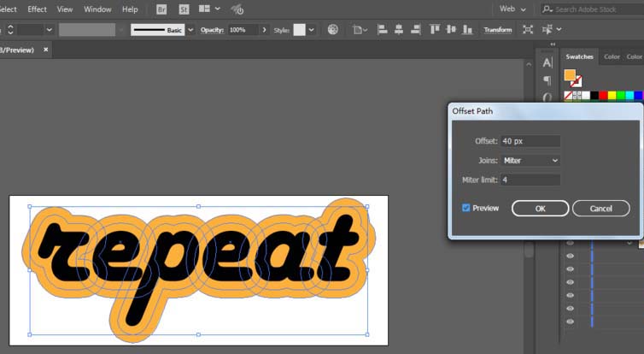Open the Paragraph panel icon
644x354 pixels.
(547, 80)
